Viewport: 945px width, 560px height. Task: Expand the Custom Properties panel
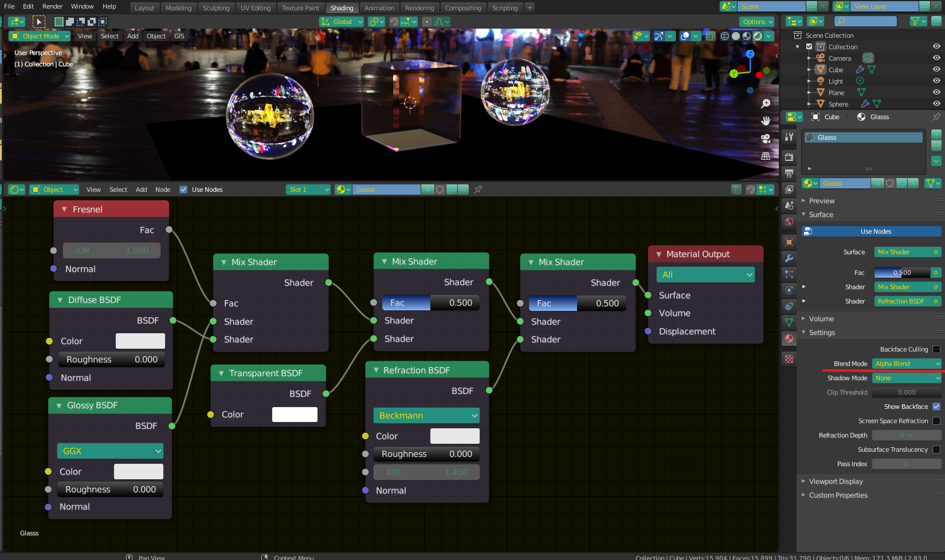pos(838,495)
